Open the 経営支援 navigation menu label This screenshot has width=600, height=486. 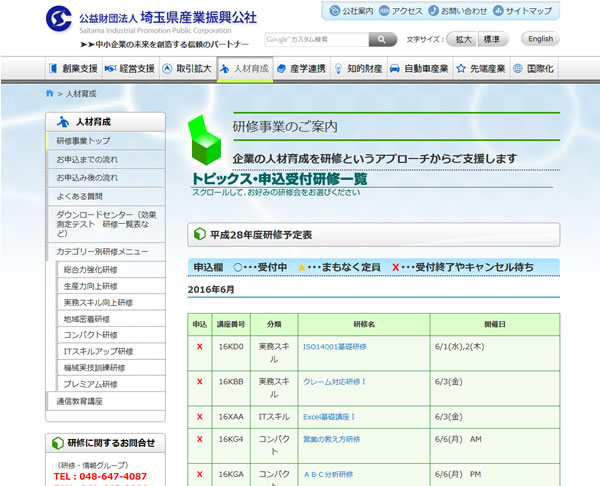pos(137,69)
